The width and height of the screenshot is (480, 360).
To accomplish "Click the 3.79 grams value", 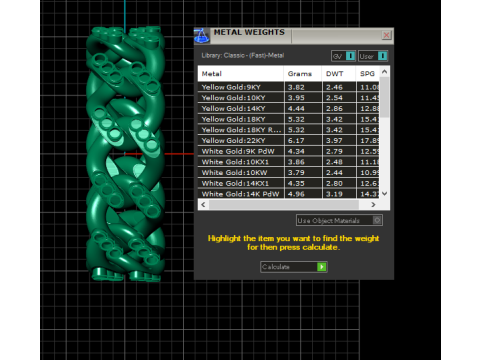I will 296,173.
